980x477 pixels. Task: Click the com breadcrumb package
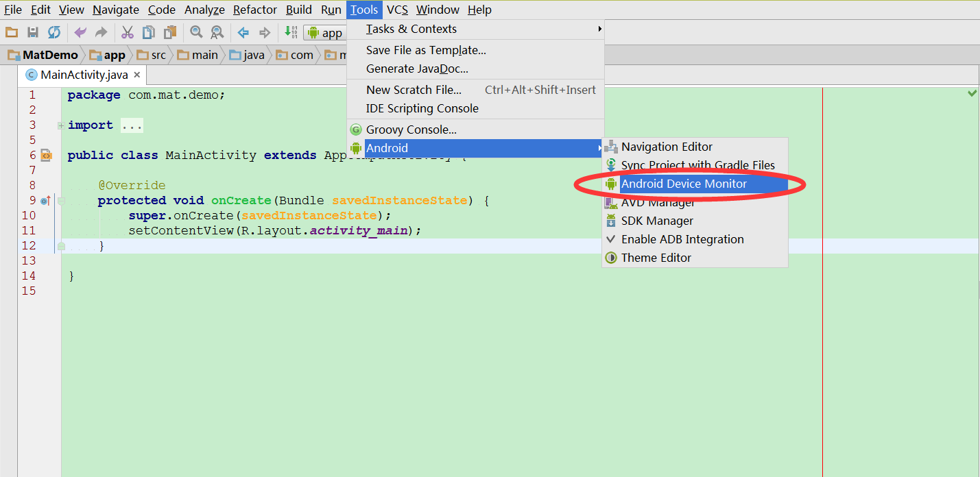coord(295,55)
